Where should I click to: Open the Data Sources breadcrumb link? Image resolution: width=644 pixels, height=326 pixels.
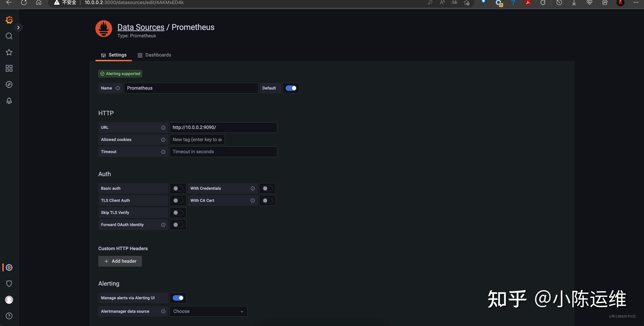tap(141, 27)
